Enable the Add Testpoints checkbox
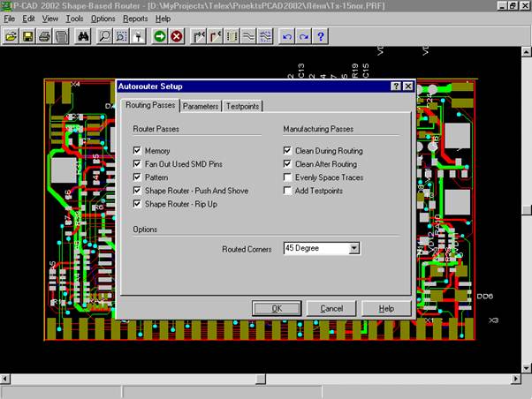The height and width of the screenshot is (399, 532). (x=287, y=191)
